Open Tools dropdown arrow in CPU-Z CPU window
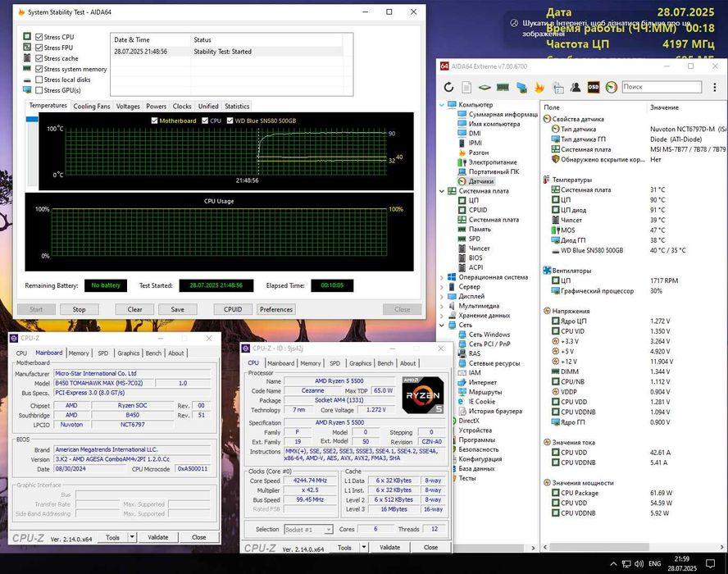Viewport: 728px width, 574px height. (x=363, y=547)
